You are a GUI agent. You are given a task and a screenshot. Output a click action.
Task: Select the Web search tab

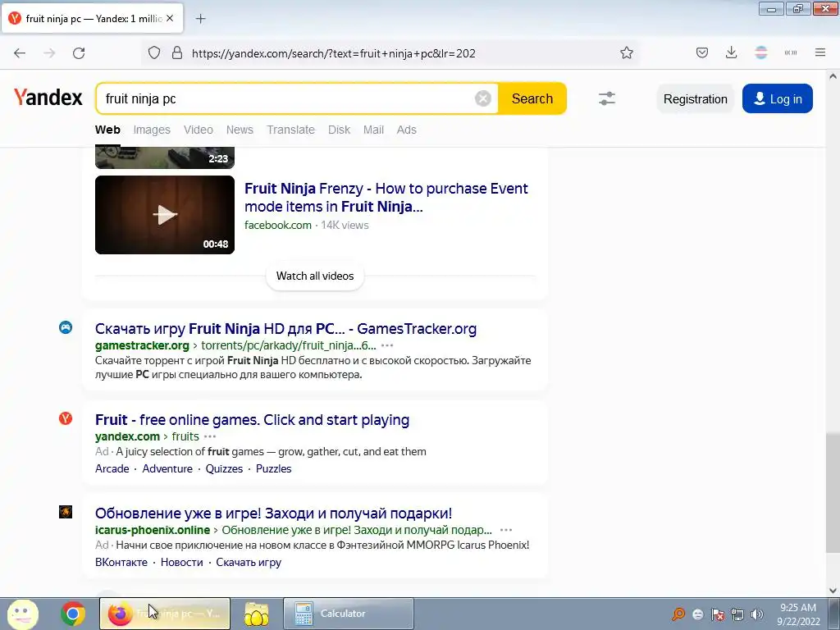point(107,130)
